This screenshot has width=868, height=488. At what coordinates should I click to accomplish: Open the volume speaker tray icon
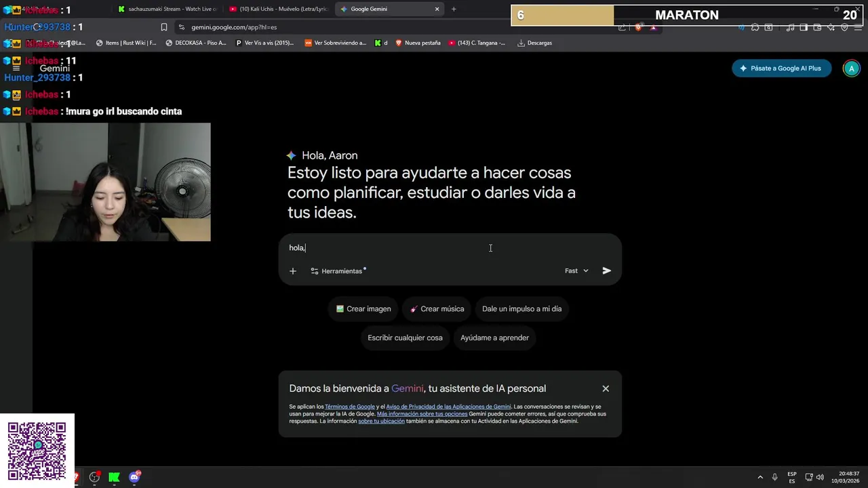point(820,477)
